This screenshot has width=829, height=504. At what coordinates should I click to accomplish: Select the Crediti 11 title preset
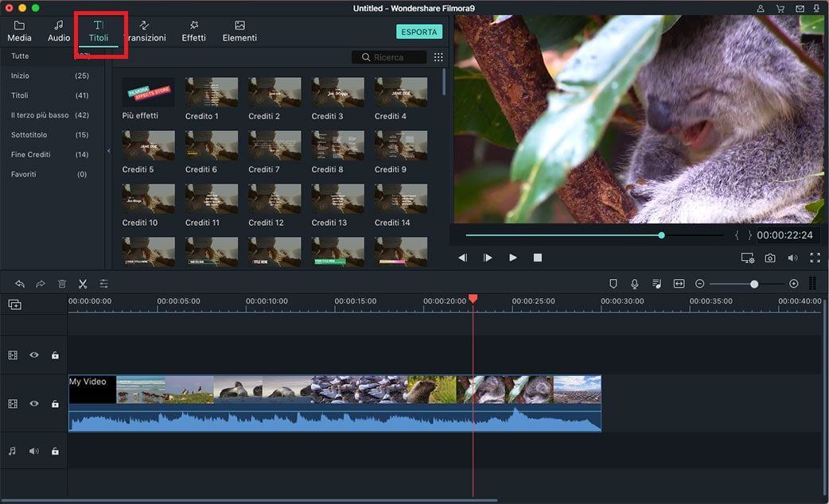(212, 199)
